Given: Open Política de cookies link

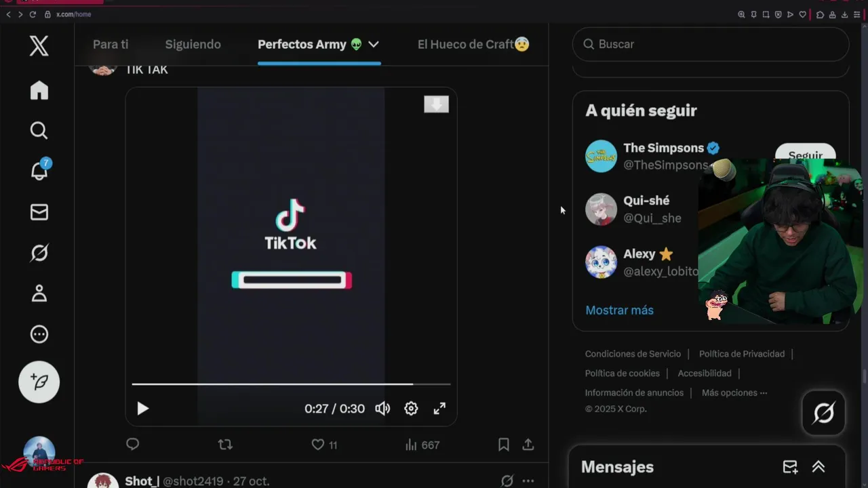Looking at the screenshot, I should click(x=623, y=373).
